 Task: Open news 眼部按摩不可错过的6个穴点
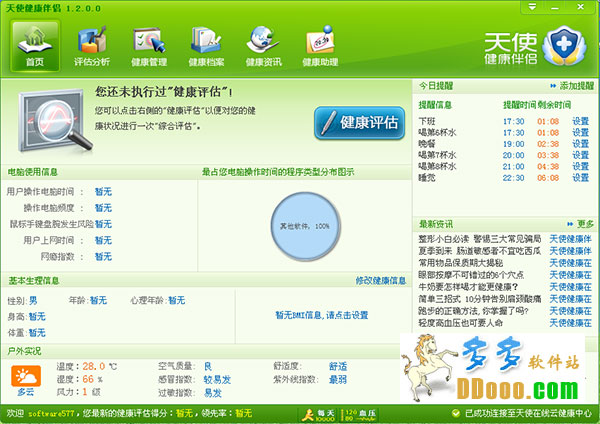pos(471,275)
